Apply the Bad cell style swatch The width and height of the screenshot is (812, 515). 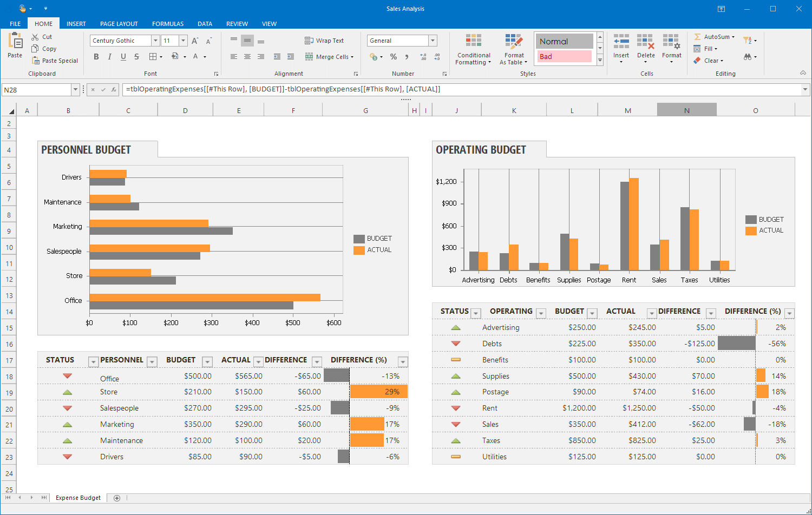[564, 56]
